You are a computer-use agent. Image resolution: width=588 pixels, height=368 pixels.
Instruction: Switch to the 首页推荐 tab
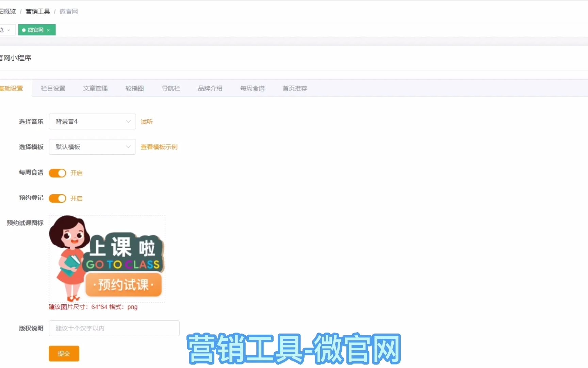[x=294, y=88]
